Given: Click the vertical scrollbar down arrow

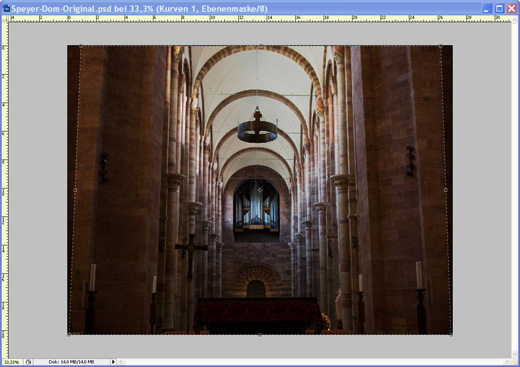Looking at the screenshot, I should click(x=515, y=354).
